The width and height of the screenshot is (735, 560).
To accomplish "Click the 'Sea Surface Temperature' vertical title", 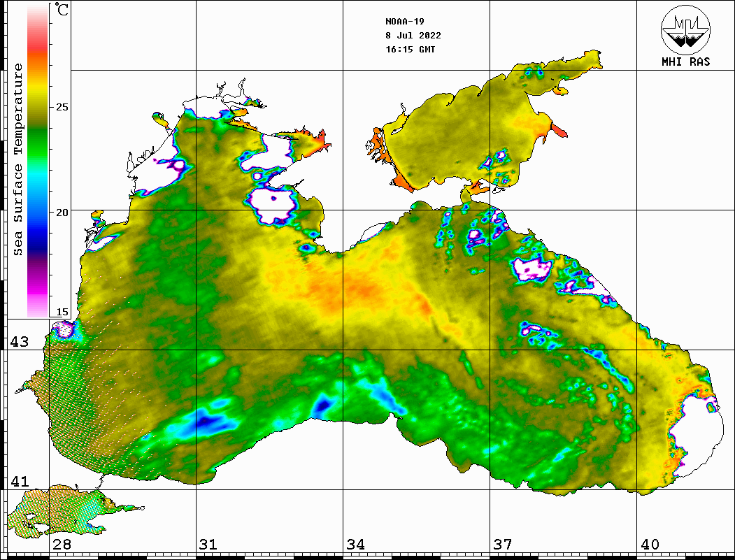I will (17, 160).
